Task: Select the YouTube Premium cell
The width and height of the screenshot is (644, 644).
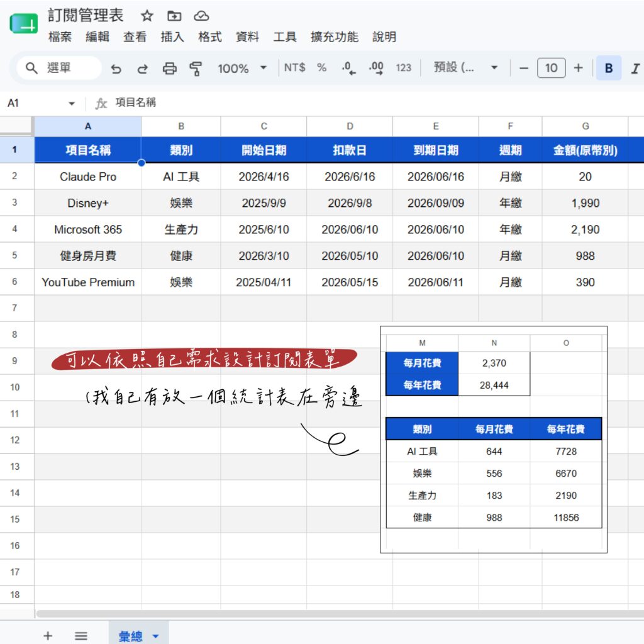Action: coord(88,282)
